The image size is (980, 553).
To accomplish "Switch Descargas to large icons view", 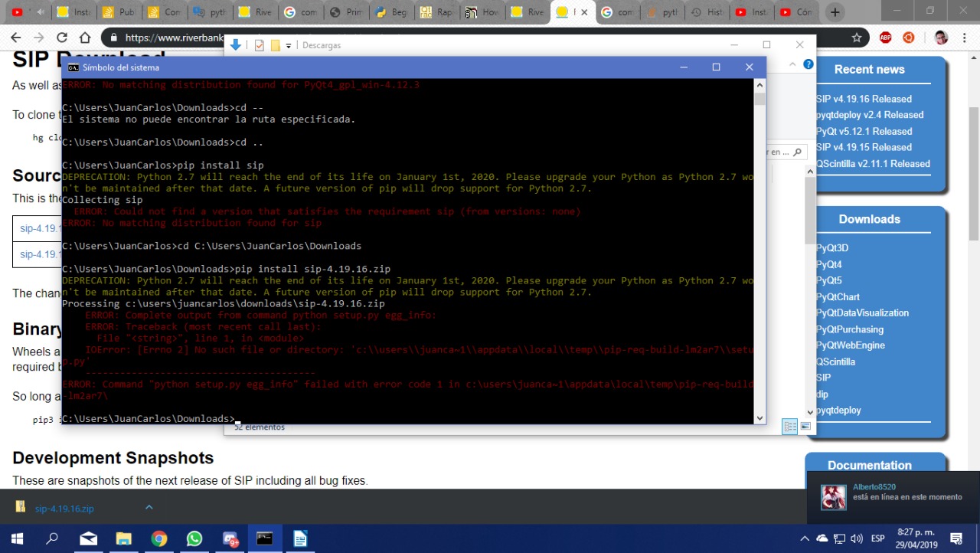I will pyautogui.click(x=804, y=427).
